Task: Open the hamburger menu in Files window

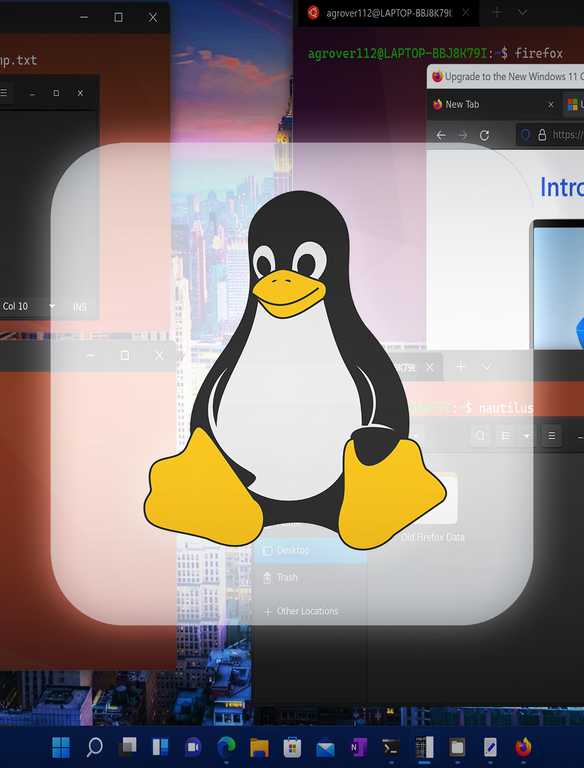Action: pyautogui.click(x=552, y=435)
